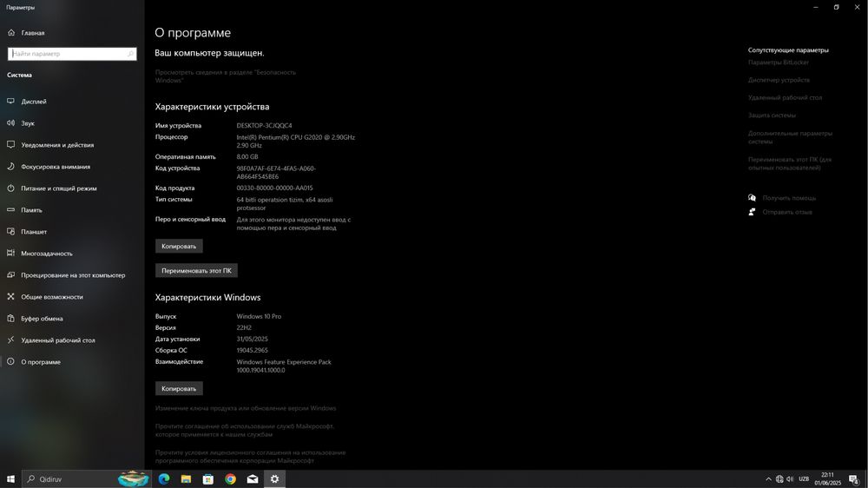868x488 pixels.
Task: Open related Удаленный рабочий стол link
Action: point(785,97)
